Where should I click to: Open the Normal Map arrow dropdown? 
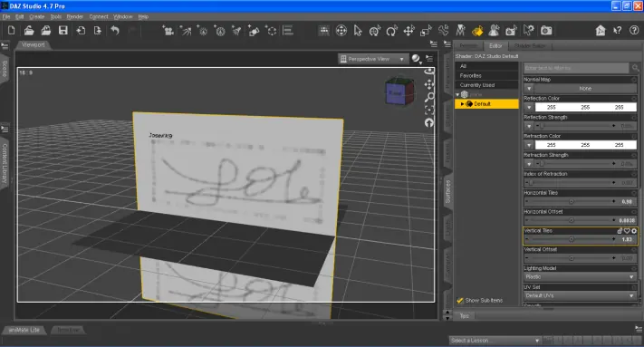click(529, 88)
